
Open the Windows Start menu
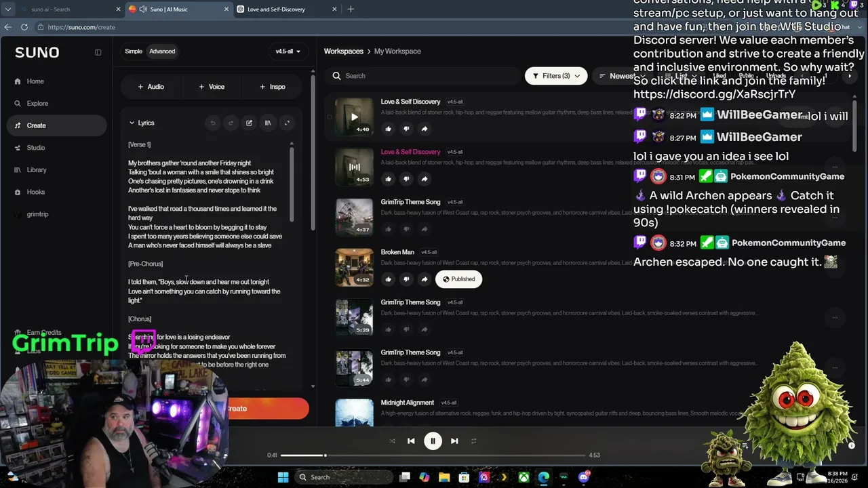click(283, 477)
